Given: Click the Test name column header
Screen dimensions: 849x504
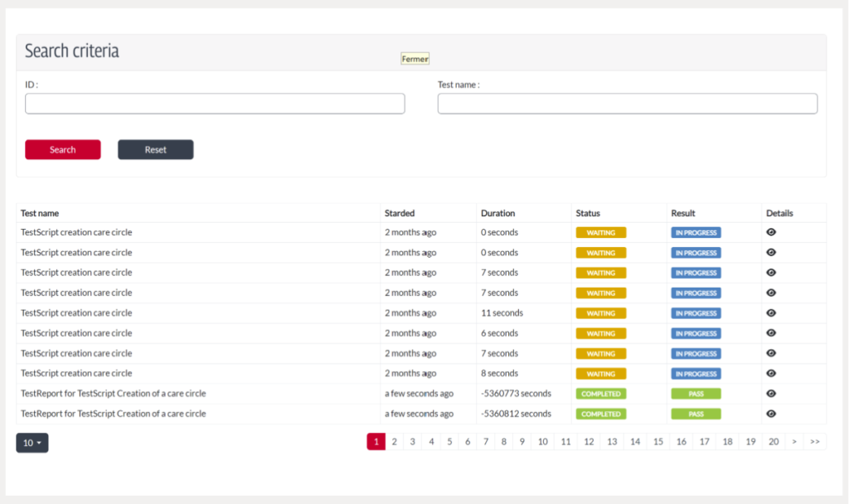Looking at the screenshot, I should point(40,213).
